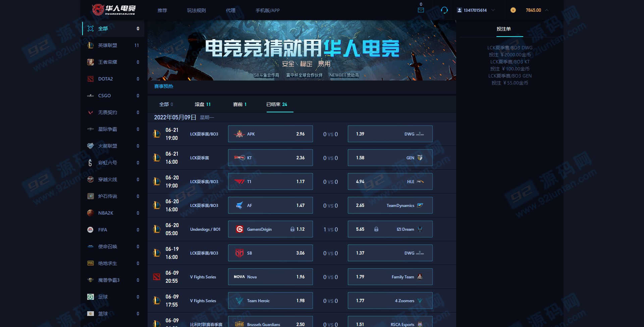Select SB odds 3.06 box
The height and width of the screenshot is (327, 644).
tap(270, 253)
